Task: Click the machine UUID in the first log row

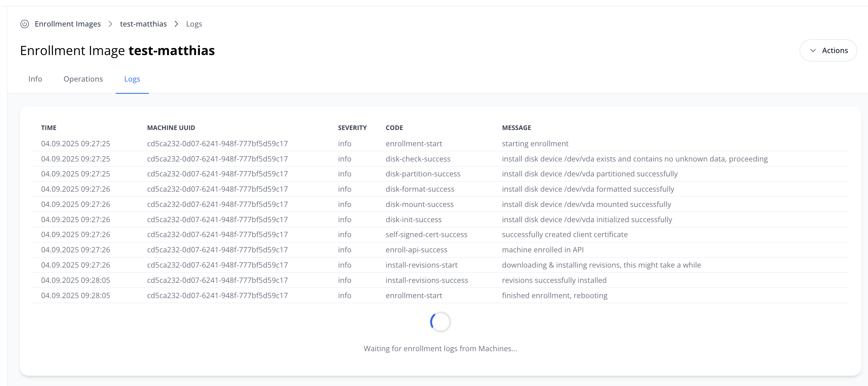Action: click(x=217, y=143)
